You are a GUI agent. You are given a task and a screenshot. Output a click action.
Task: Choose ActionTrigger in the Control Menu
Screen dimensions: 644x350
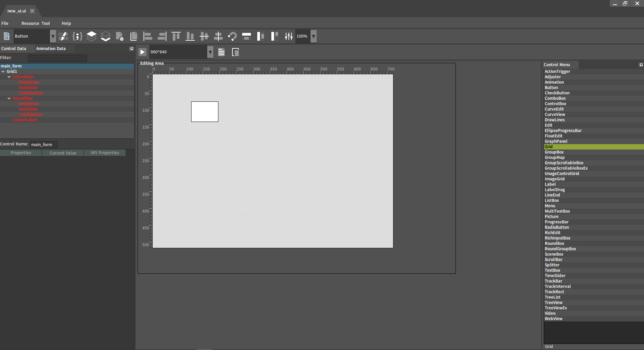coord(594,72)
